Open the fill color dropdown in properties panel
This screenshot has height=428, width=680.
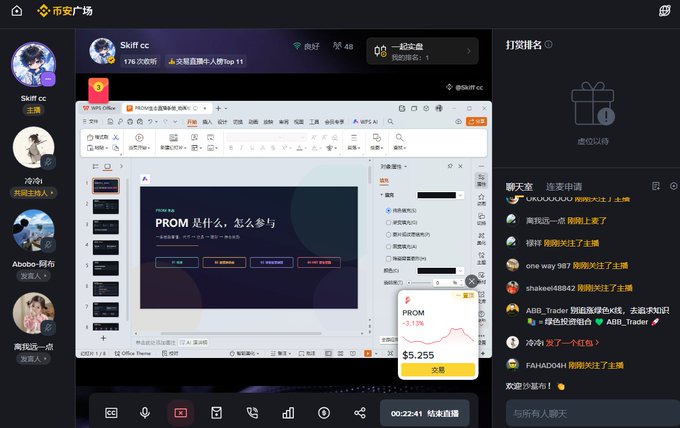click(460, 195)
